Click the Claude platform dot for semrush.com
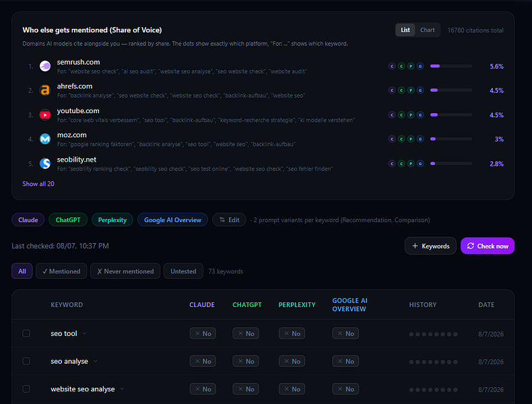Image resolution: width=532 pixels, height=404 pixels. point(392,66)
